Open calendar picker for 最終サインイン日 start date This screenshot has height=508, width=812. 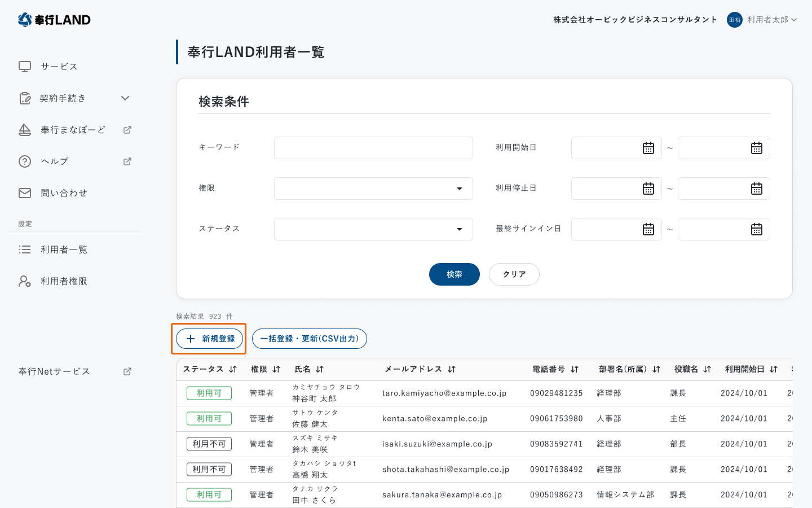pyautogui.click(x=648, y=229)
